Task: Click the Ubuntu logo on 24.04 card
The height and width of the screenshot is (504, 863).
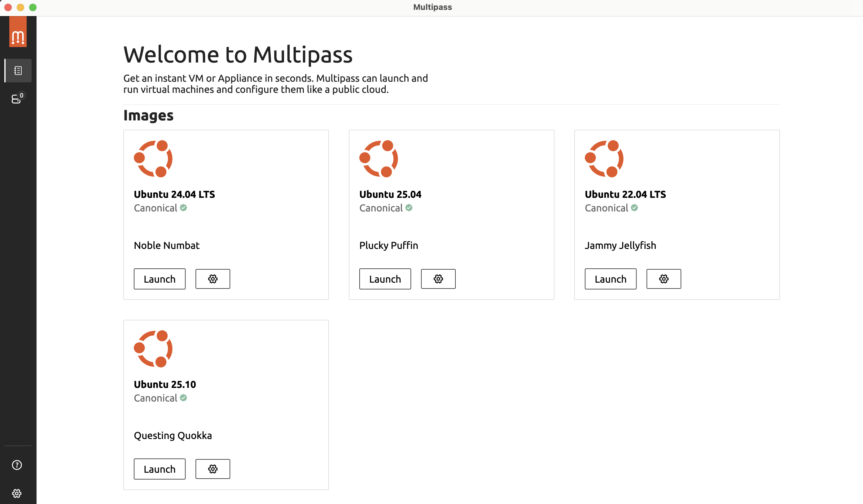Action: tap(153, 159)
